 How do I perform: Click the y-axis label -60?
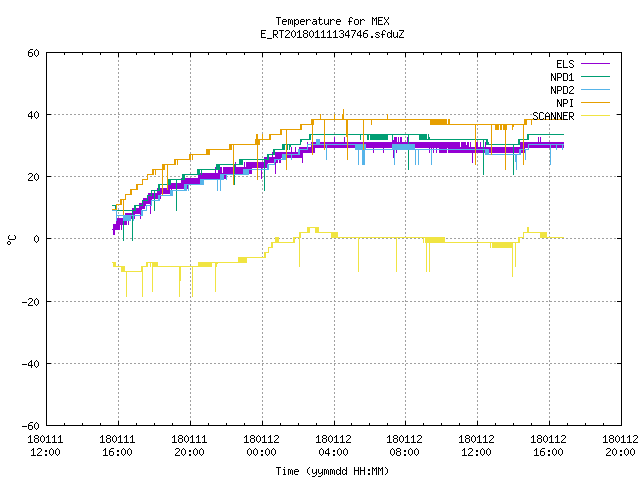[x=31, y=427]
